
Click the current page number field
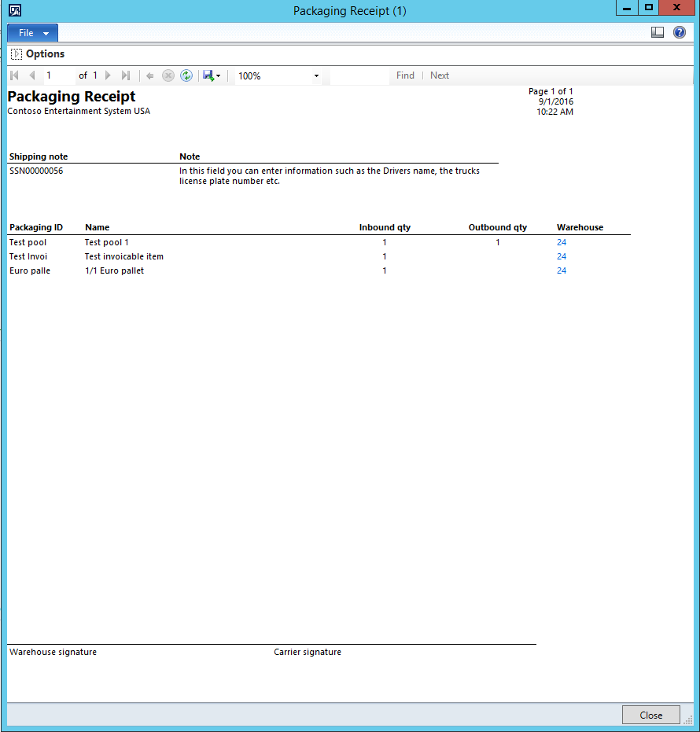(x=60, y=75)
